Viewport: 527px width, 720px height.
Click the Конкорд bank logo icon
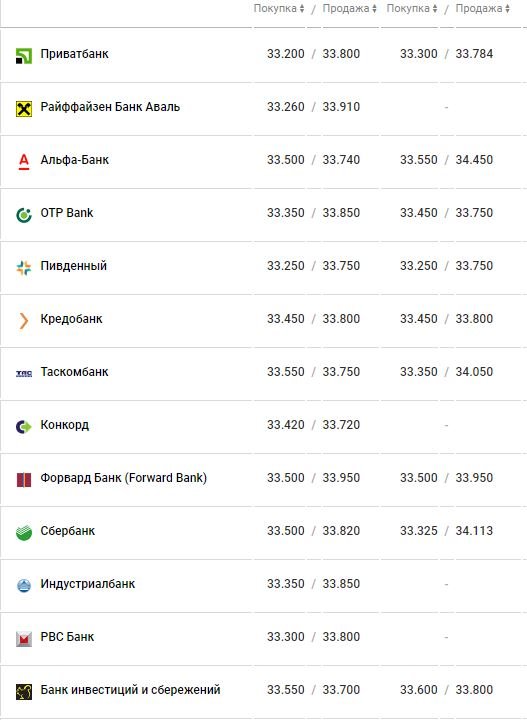tap(24, 427)
